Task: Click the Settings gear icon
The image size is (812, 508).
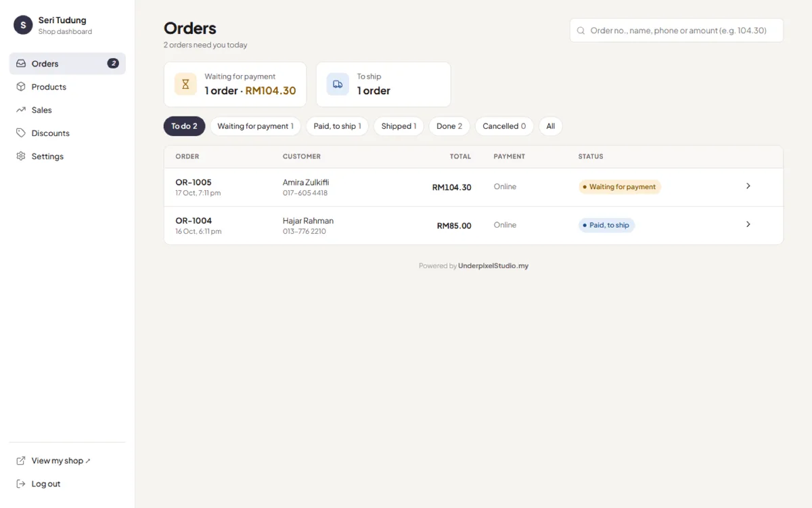Action: 21,156
